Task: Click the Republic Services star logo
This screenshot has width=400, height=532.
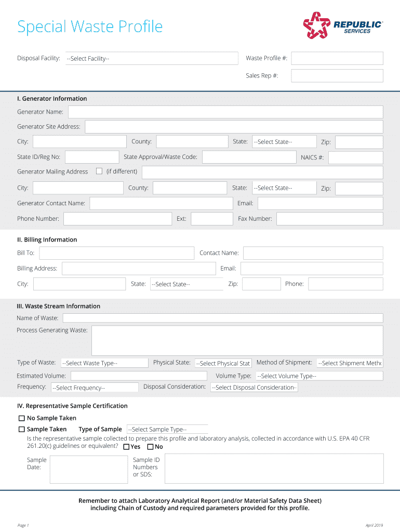Action: 316,25
